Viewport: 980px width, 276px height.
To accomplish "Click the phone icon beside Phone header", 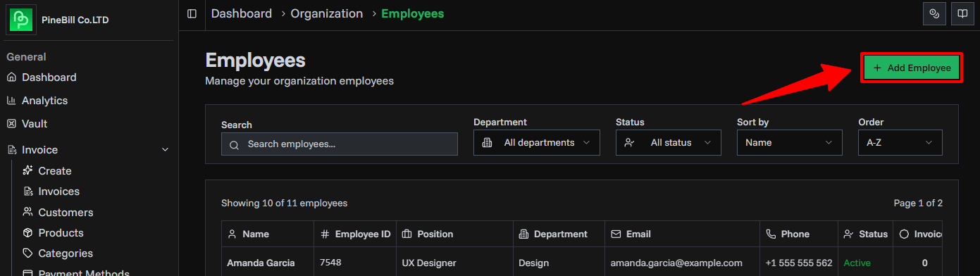I will coord(771,234).
